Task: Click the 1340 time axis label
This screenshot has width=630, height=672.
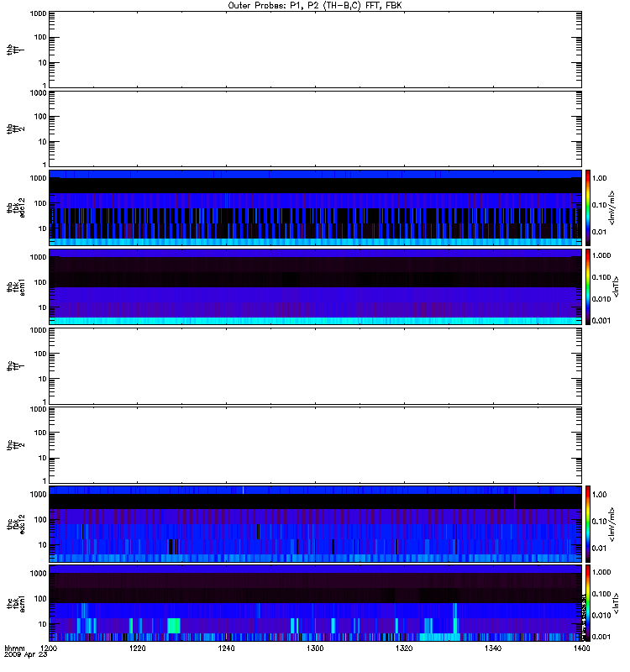Action: [493, 648]
